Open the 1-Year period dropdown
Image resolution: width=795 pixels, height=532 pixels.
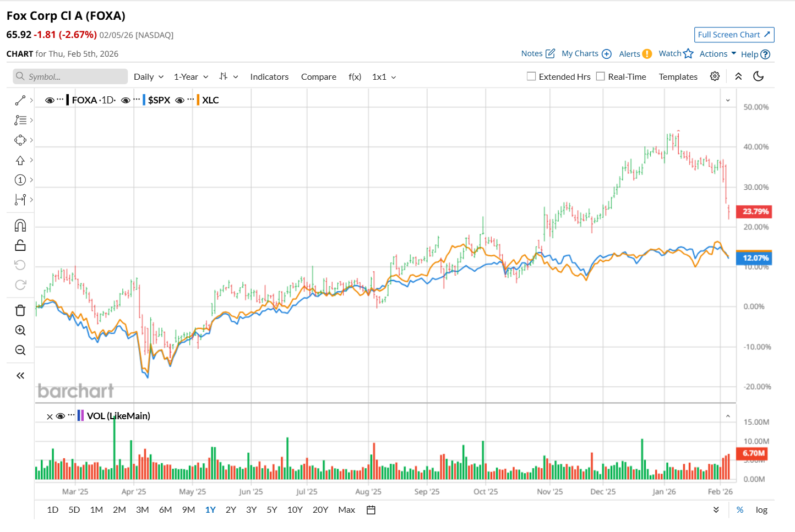click(x=191, y=77)
